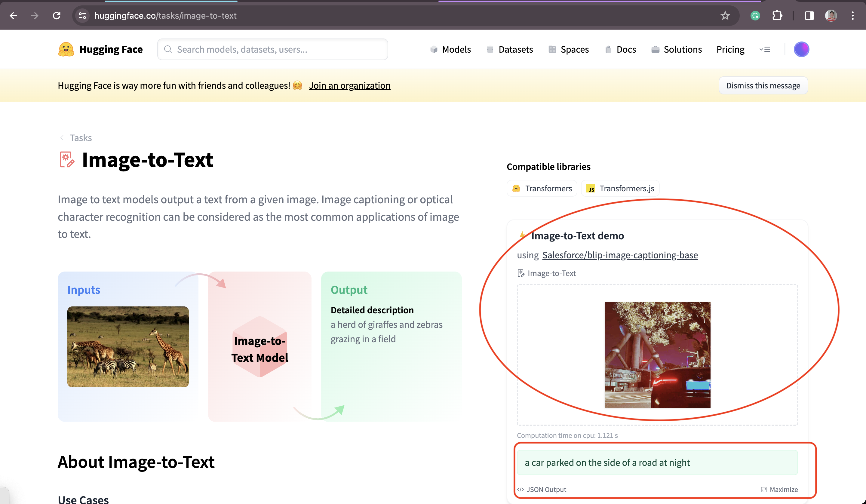Click the uploaded night car image thumbnail
866x504 pixels.
click(657, 355)
